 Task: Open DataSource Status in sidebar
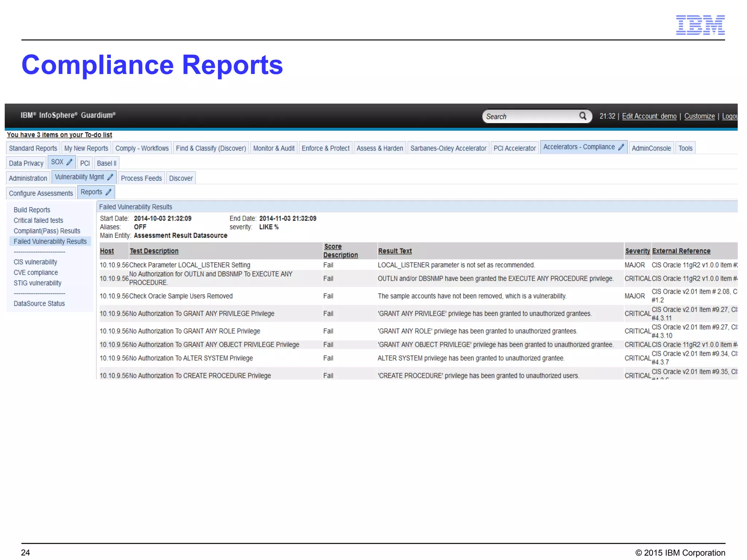coord(39,304)
